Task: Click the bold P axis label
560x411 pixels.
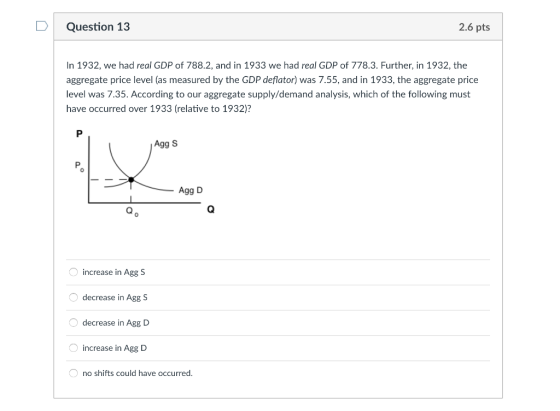Action: click(79, 134)
